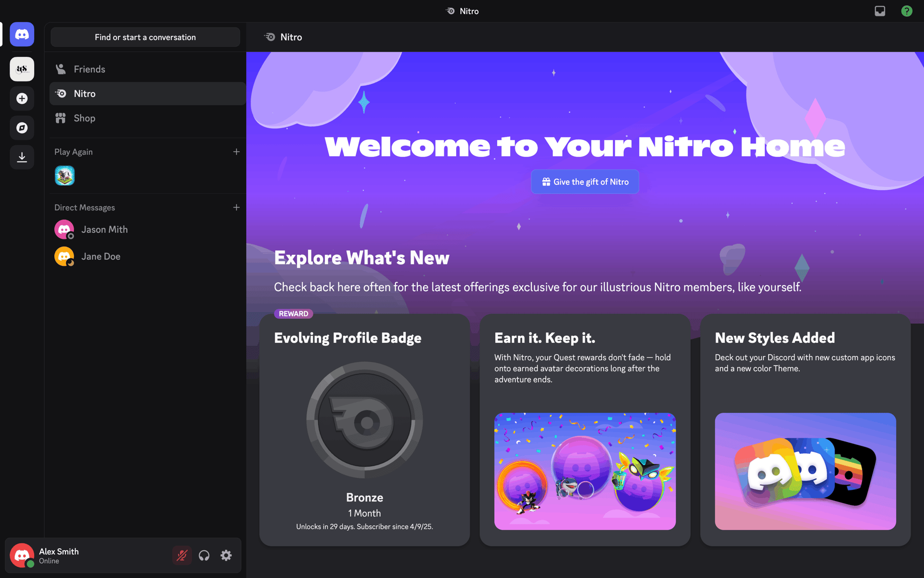Open Friends in sidebar
The width and height of the screenshot is (924, 578).
click(147, 69)
